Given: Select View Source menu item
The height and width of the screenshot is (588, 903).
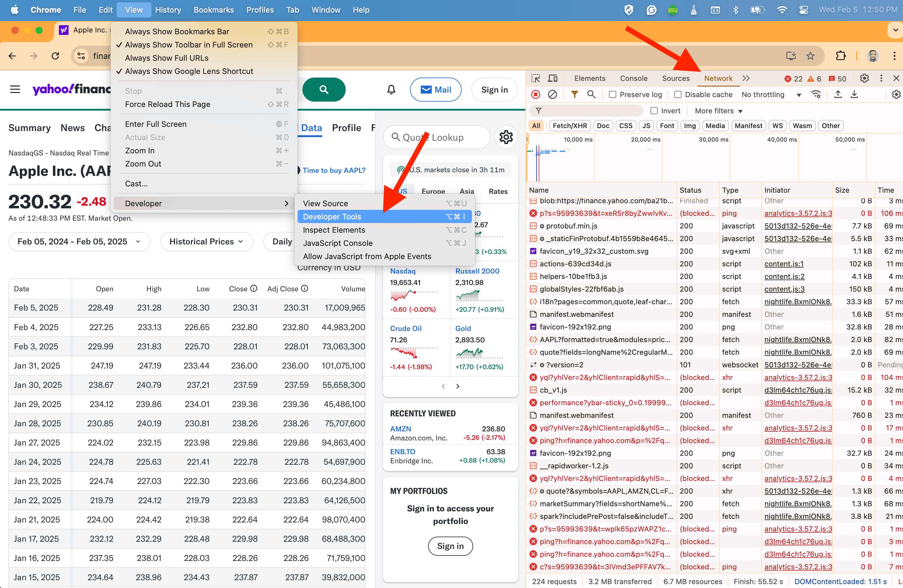Looking at the screenshot, I should 384,203.
